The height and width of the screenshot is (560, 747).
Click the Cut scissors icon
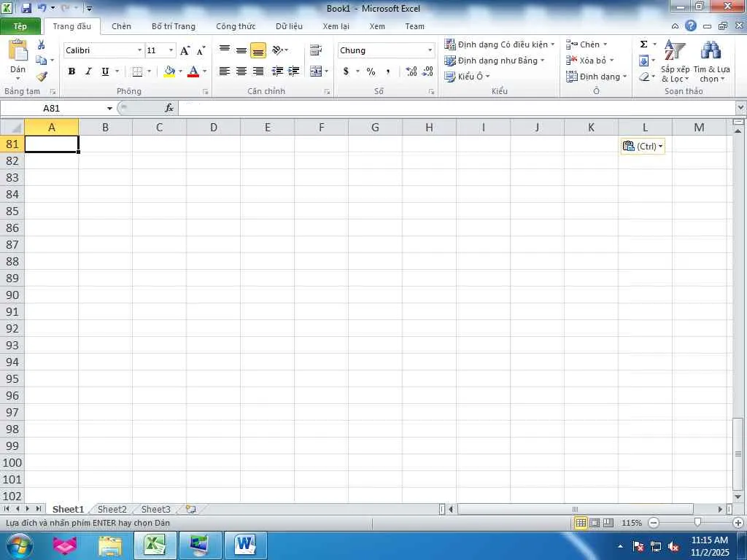[42, 44]
